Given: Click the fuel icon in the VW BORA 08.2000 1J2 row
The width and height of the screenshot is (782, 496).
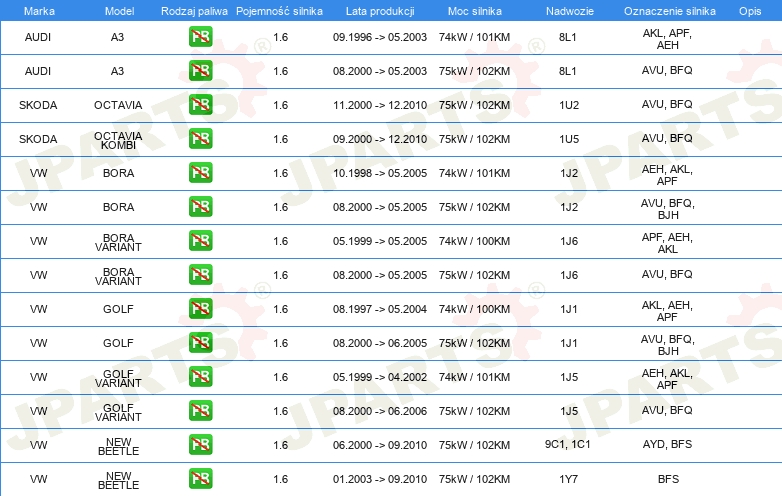Looking at the screenshot, I should pos(200,206).
